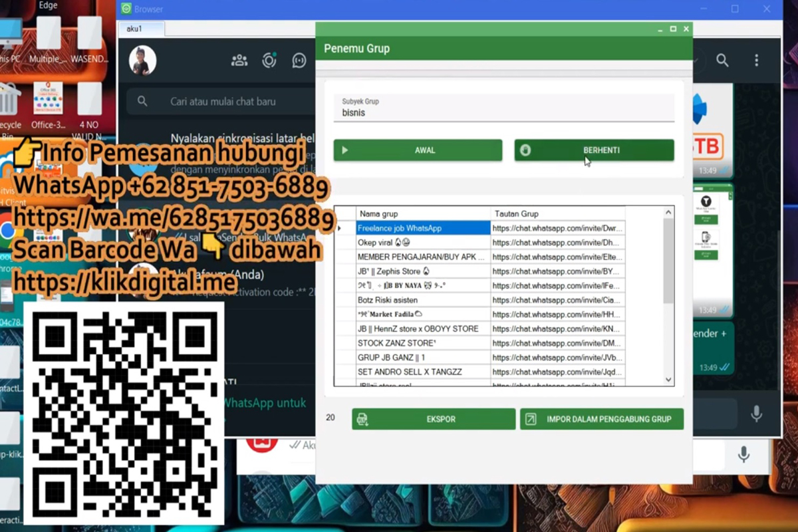798x532 pixels.
Task: Open the WhatsApp status icon
Action: pos(269,61)
